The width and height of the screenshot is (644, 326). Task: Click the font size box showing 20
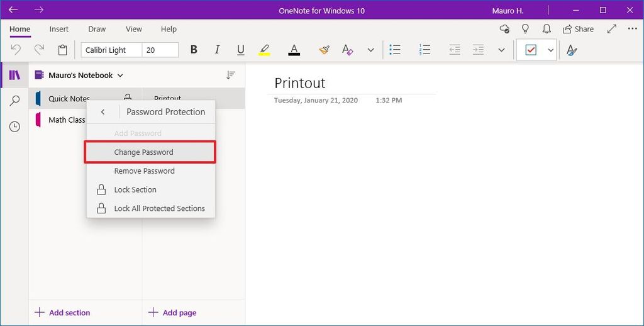coord(160,50)
